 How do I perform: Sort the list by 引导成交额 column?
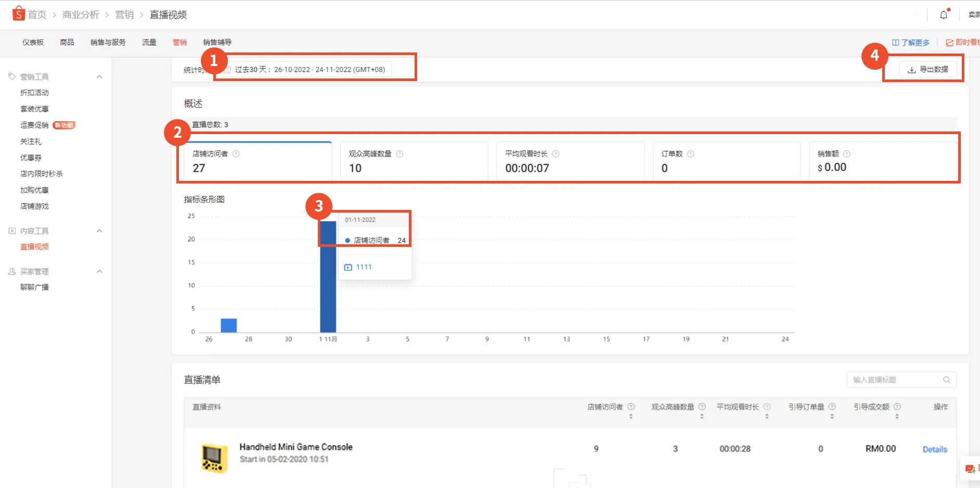pyautogui.click(x=897, y=416)
